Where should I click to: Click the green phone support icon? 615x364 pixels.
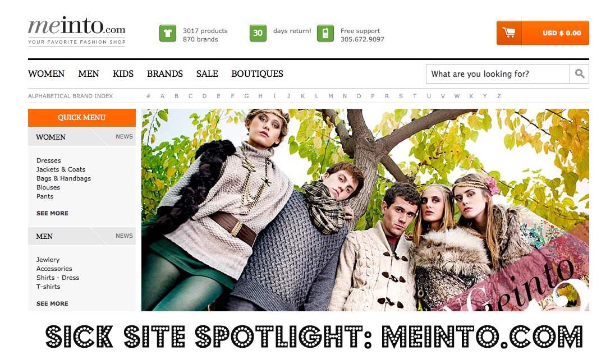click(325, 33)
